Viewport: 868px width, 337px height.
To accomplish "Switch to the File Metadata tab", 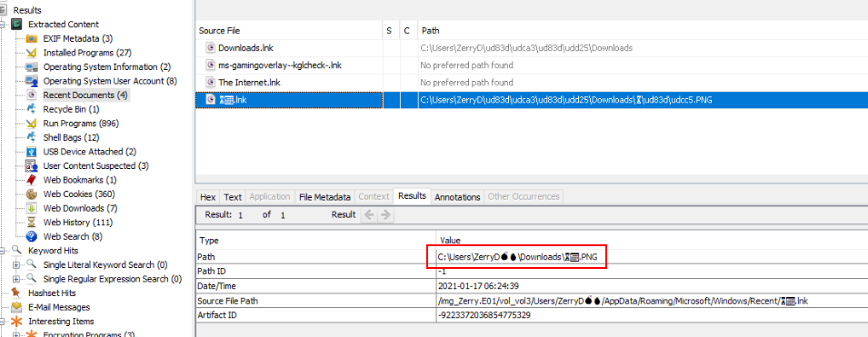I will 324,197.
